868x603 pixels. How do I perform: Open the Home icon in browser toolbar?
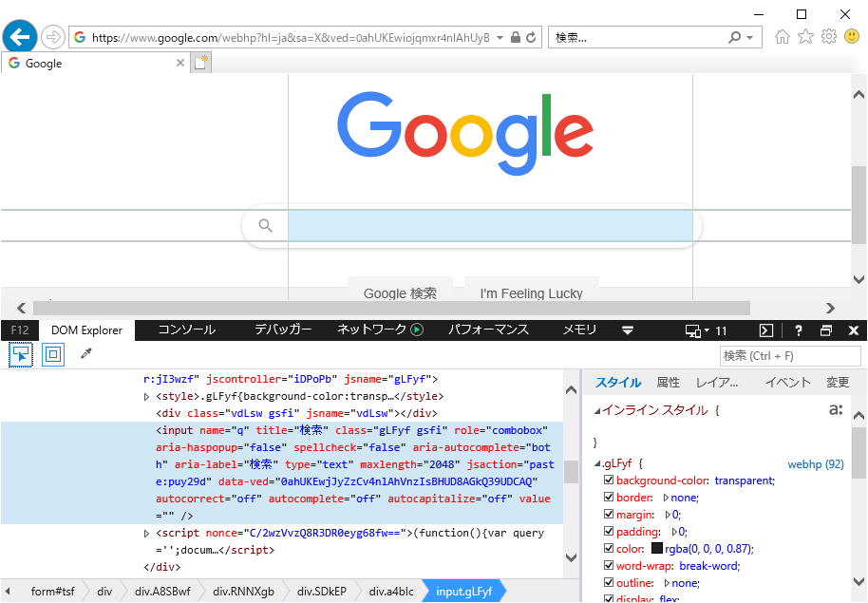pyautogui.click(x=783, y=36)
